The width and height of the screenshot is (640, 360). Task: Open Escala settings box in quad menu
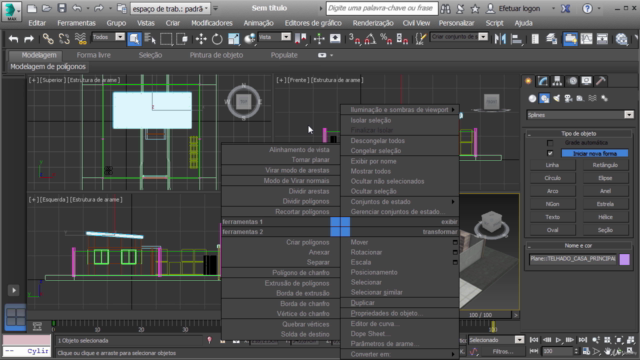[455, 262]
